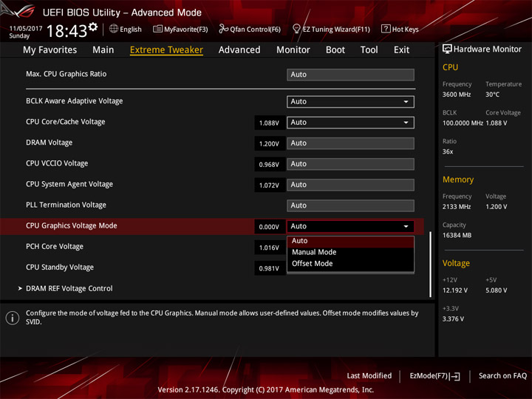Click the Hardware Monitor screen icon
This screenshot has width=532, height=399.
coord(447,49)
